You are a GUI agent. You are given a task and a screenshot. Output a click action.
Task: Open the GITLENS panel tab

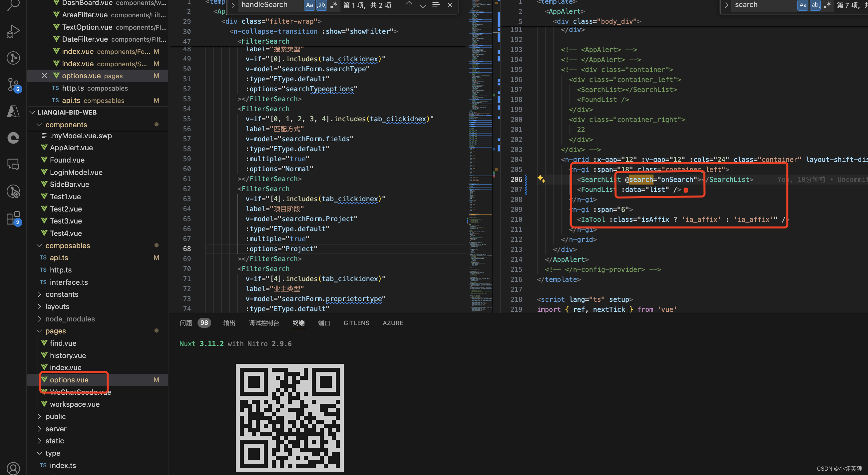356,323
